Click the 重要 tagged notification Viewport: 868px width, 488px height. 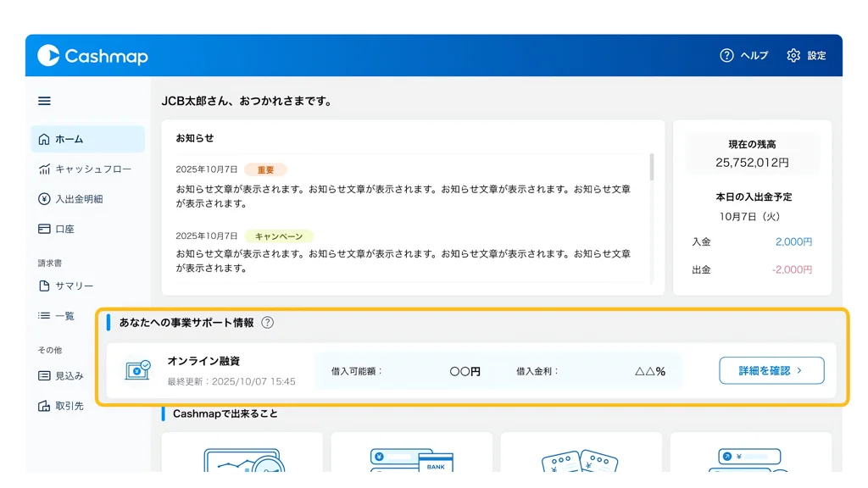pyautogui.click(x=403, y=189)
